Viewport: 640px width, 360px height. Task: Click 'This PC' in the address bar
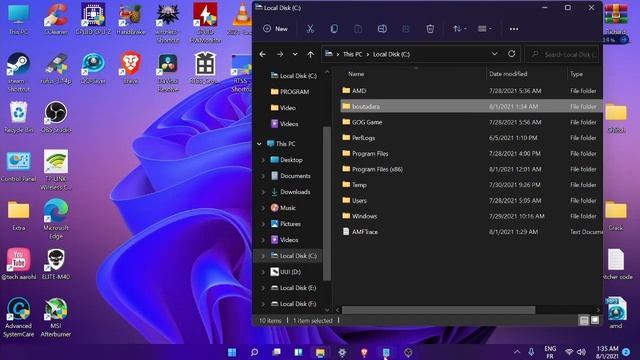click(x=352, y=54)
